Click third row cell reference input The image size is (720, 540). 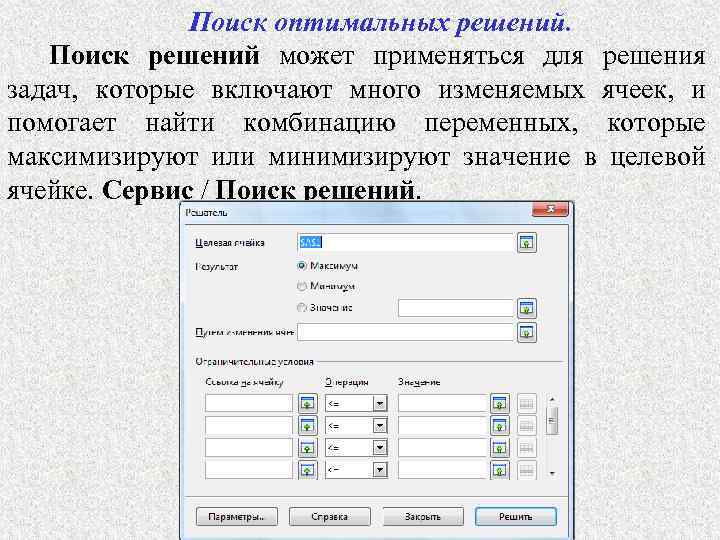click(x=249, y=448)
